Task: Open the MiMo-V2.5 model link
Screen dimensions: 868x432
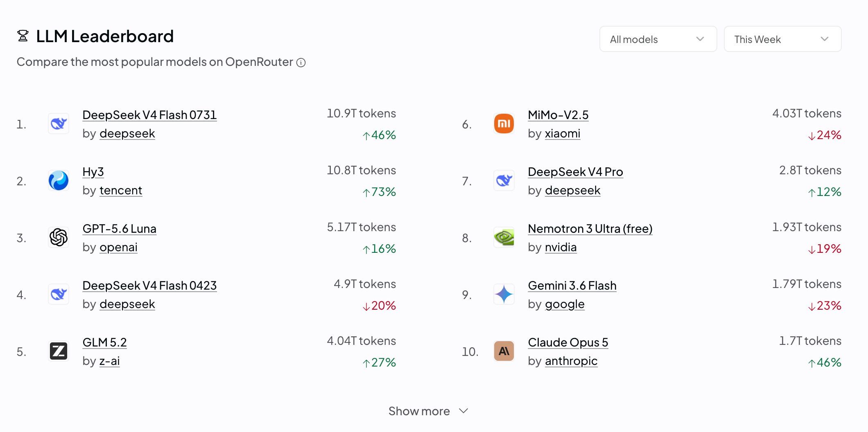Action: click(558, 115)
